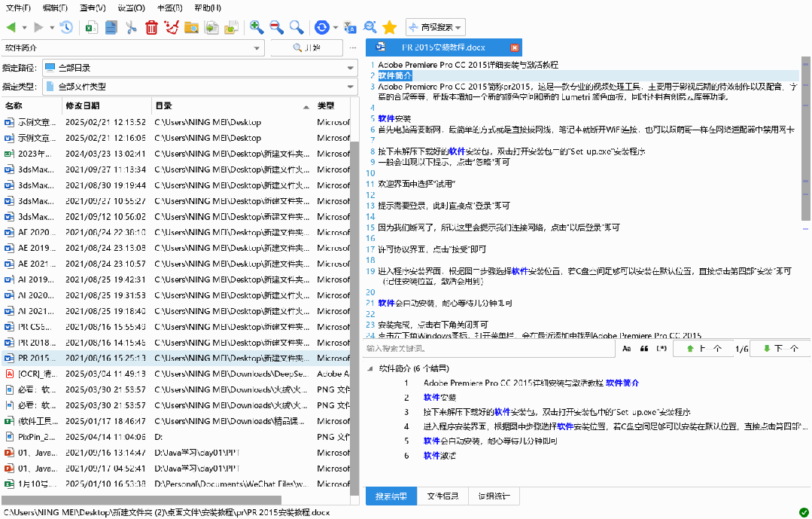Open the forward arrow history dropdown
Viewport: 812px width, 519px height.
click(x=52, y=28)
